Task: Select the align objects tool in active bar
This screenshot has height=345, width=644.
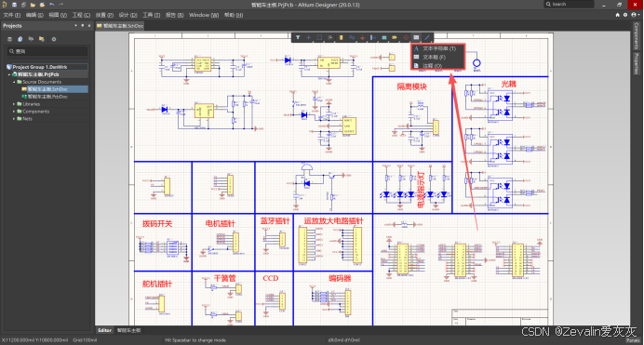Action: [329, 37]
